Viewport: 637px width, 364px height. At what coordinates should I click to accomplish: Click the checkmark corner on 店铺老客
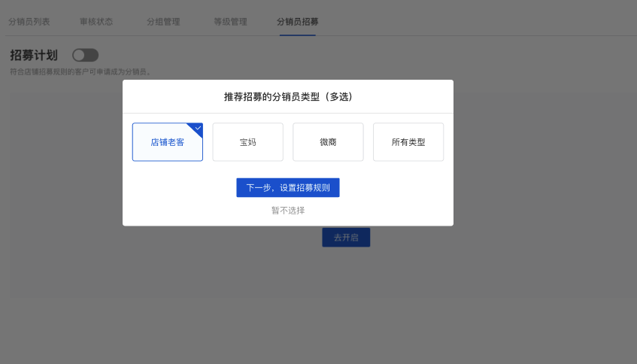[x=197, y=129]
